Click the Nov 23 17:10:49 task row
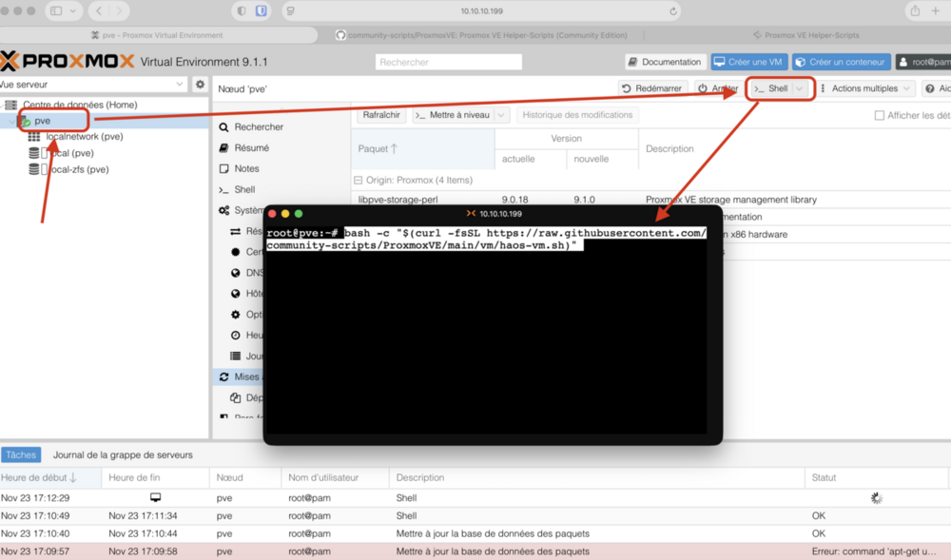Image resolution: width=951 pixels, height=560 pixels. pos(475,515)
